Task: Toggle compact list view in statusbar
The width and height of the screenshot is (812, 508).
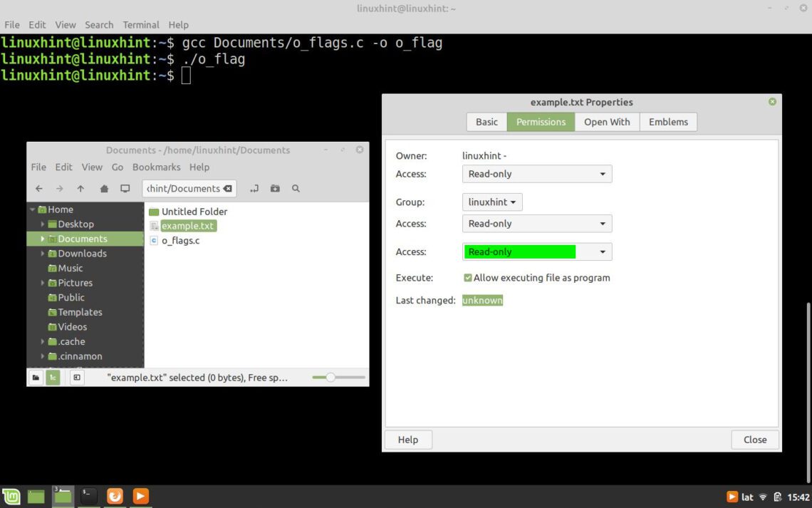Action: pyautogui.click(x=53, y=378)
